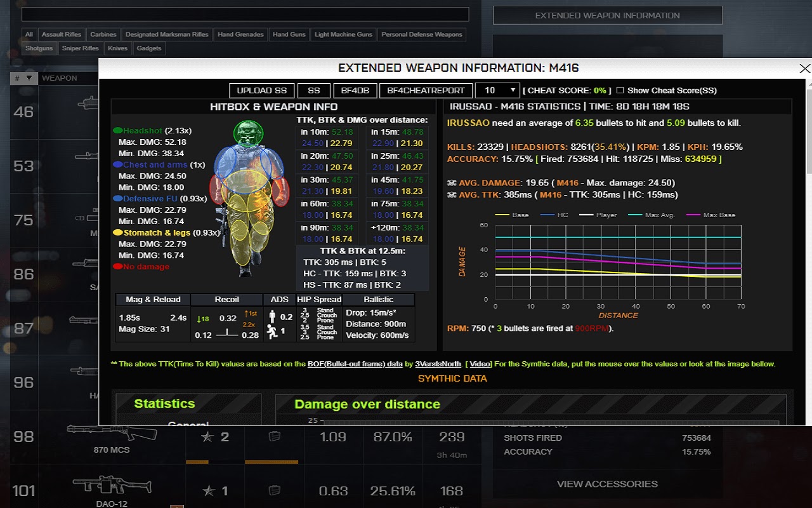Select the Personal Defense Weapons tab
This screenshot has width=812, height=508.
tap(422, 34)
